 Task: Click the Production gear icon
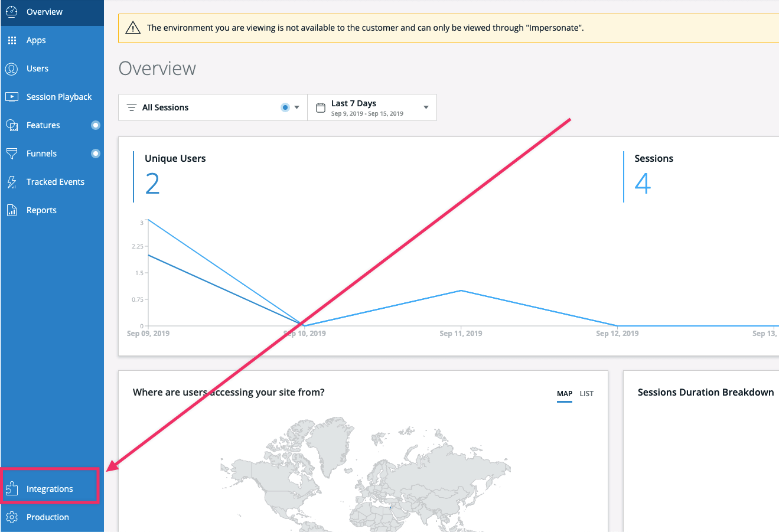(11, 517)
